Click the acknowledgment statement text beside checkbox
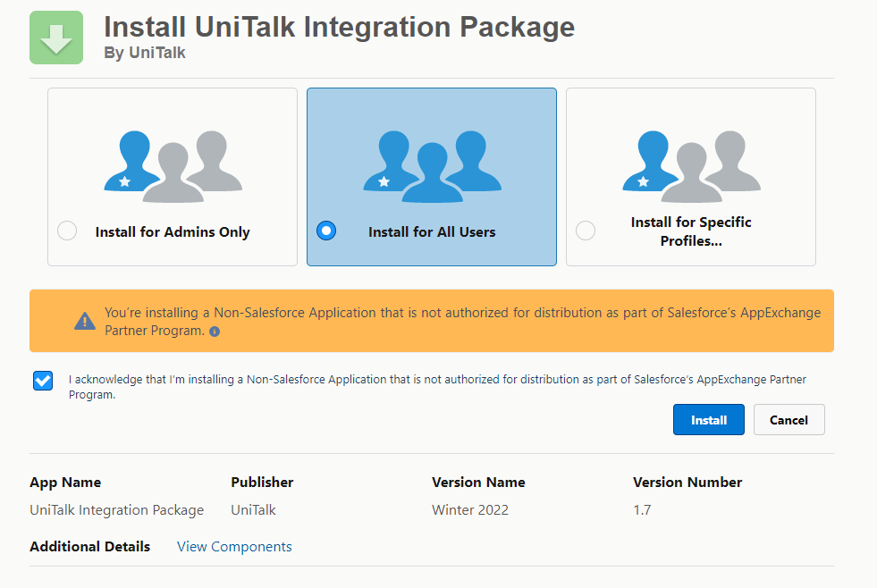 [x=437, y=380]
